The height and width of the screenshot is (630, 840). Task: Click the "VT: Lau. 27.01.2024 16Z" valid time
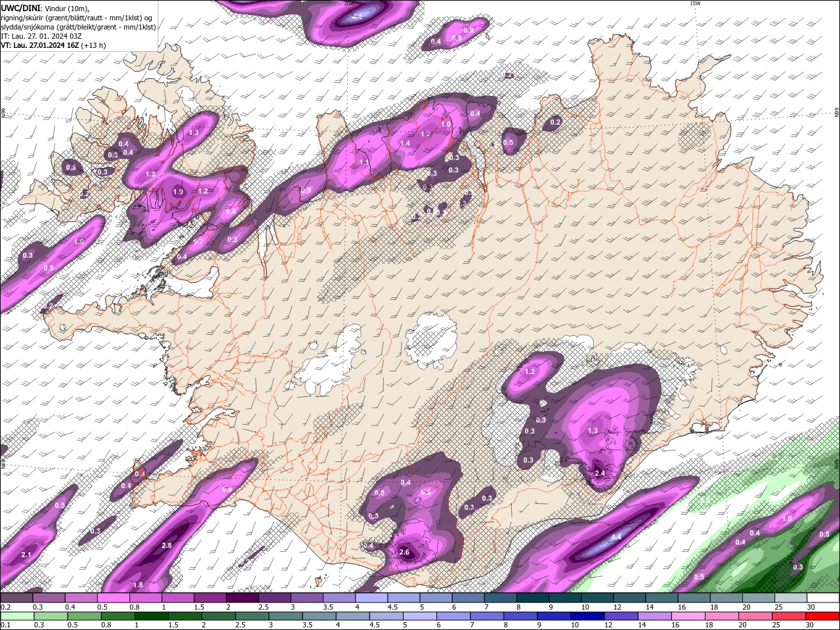[x=39, y=45]
